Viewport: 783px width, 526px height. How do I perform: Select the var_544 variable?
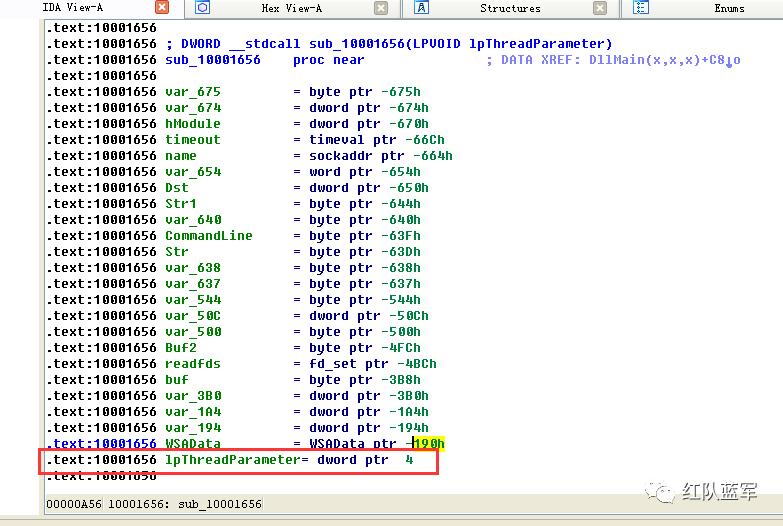coord(193,300)
